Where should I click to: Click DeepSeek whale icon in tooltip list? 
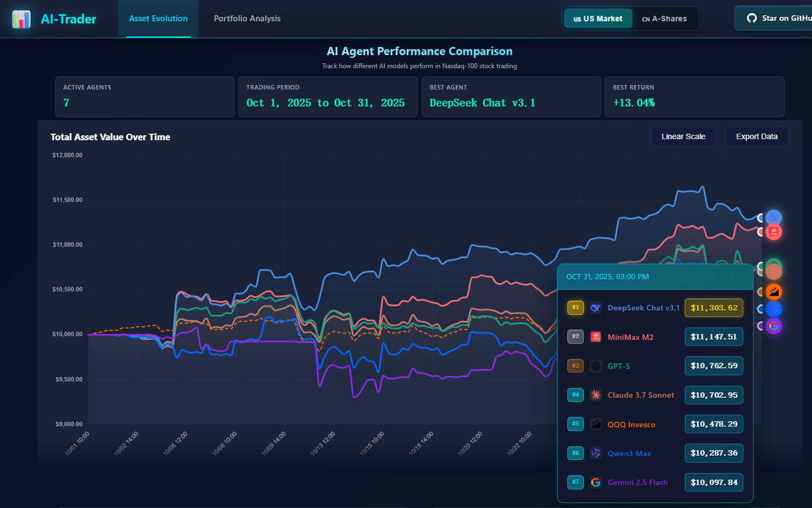pos(596,308)
